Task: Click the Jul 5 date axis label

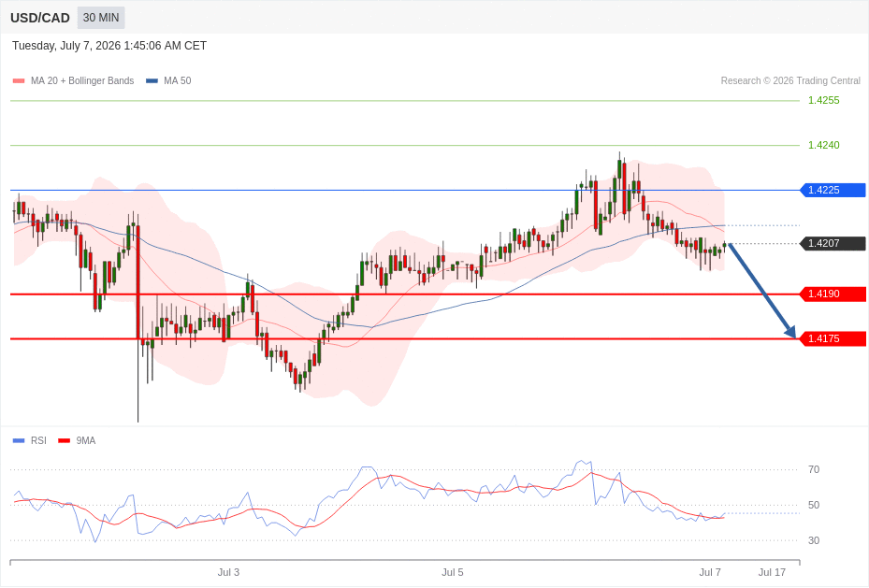Action: coord(452,572)
